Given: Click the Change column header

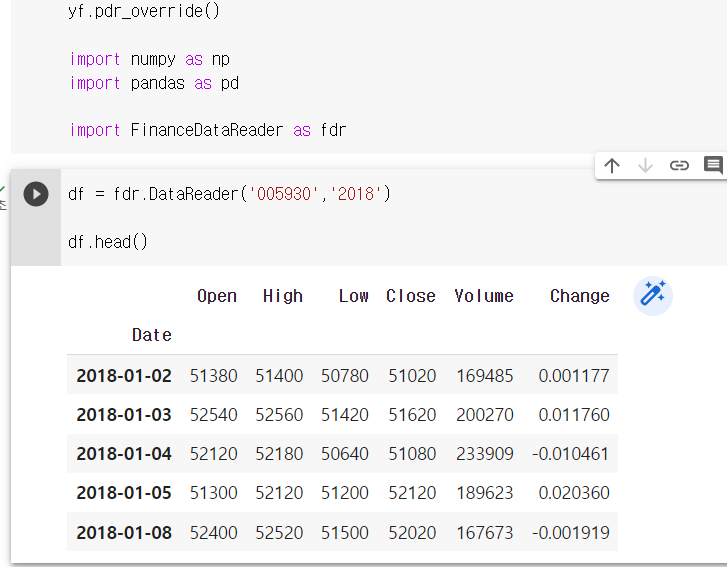Looking at the screenshot, I should pos(580,296).
